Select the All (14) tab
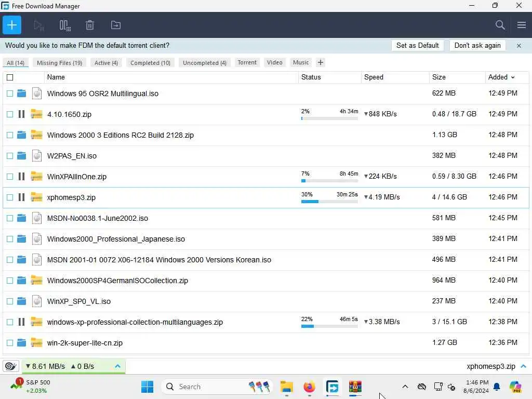The width and height of the screenshot is (532, 399). pos(16,63)
